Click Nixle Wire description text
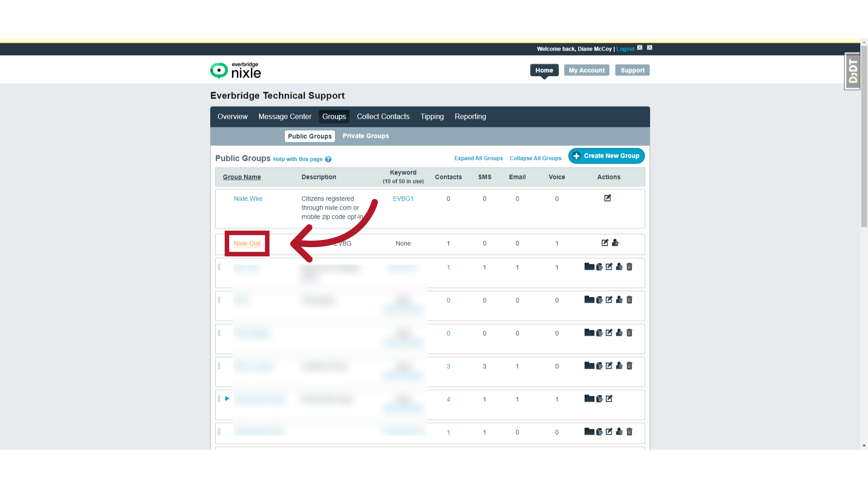The image size is (868, 488). [x=333, y=208]
